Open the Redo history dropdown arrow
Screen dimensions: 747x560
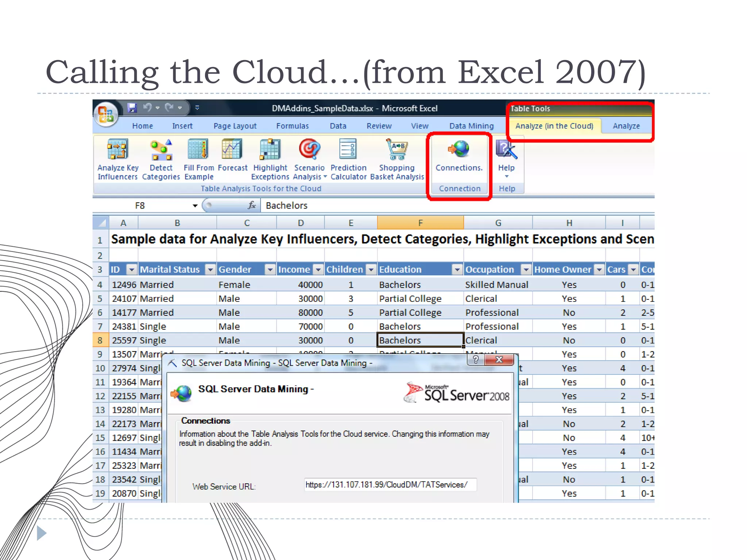pos(179,108)
